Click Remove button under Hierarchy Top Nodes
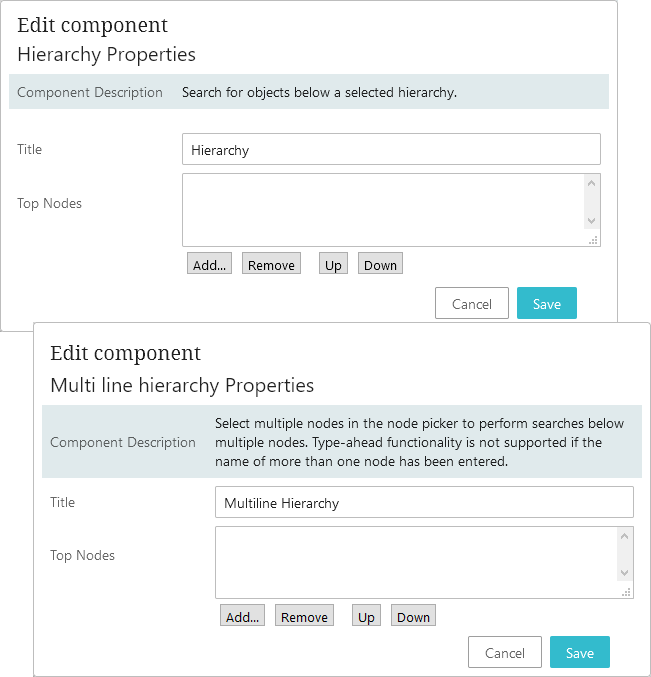This screenshot has height=677, width=651. pyautogui.click(x=271, y=265)
